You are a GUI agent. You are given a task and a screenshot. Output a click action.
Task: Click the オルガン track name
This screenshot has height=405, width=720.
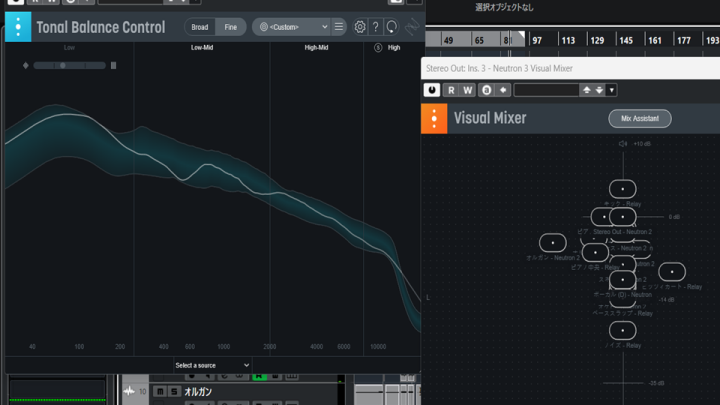[198, 392]
